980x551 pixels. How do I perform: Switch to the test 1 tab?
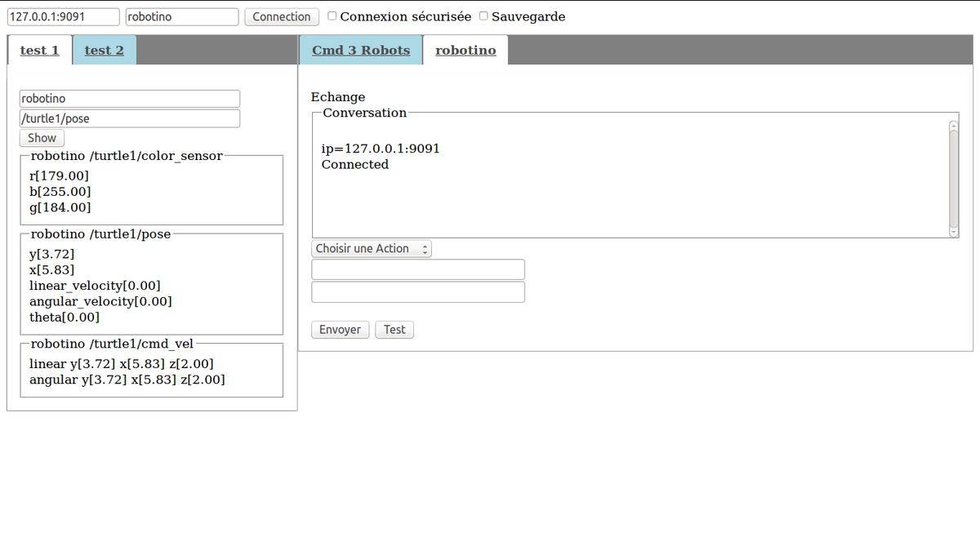39,51
